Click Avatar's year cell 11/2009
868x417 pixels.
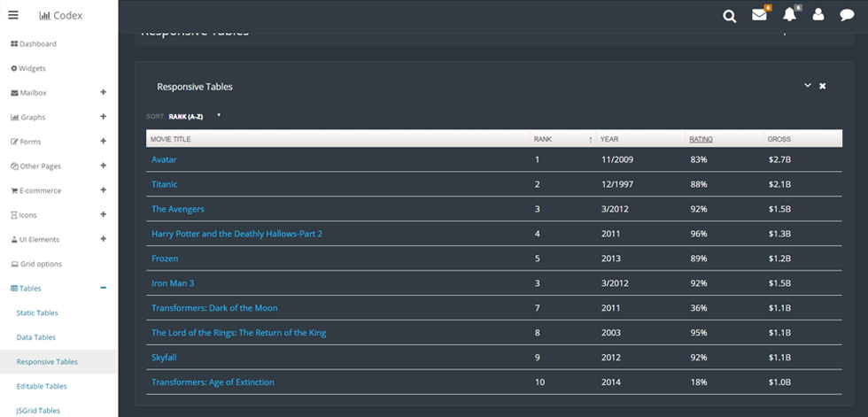click(617, 159)
